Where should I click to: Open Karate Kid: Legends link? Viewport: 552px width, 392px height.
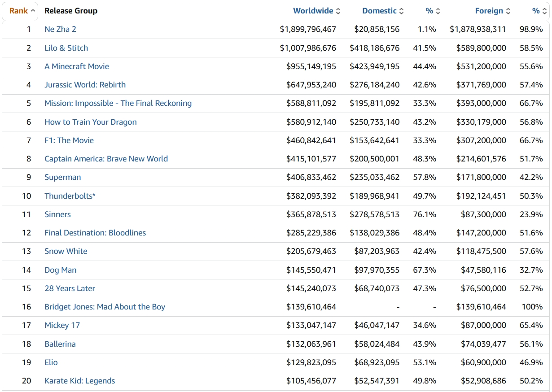click(x=80, y=381)
